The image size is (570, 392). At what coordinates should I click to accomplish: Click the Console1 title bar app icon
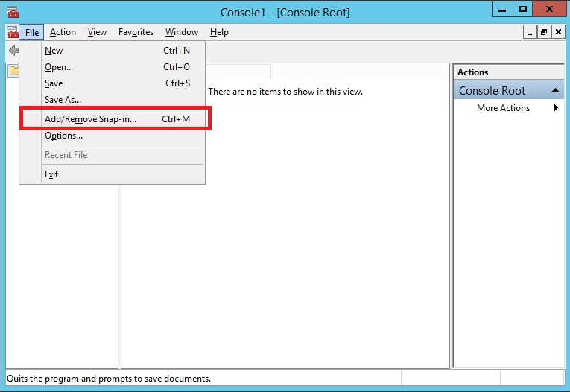[x=12, y=11]
